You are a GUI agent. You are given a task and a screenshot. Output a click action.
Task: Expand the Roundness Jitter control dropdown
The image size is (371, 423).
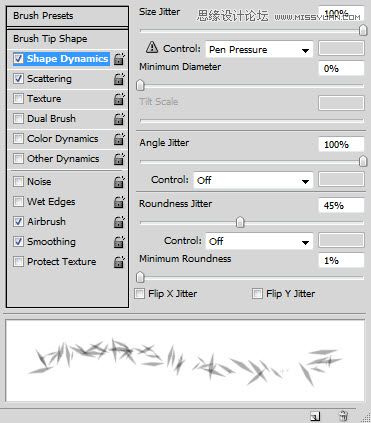(259, 241)
